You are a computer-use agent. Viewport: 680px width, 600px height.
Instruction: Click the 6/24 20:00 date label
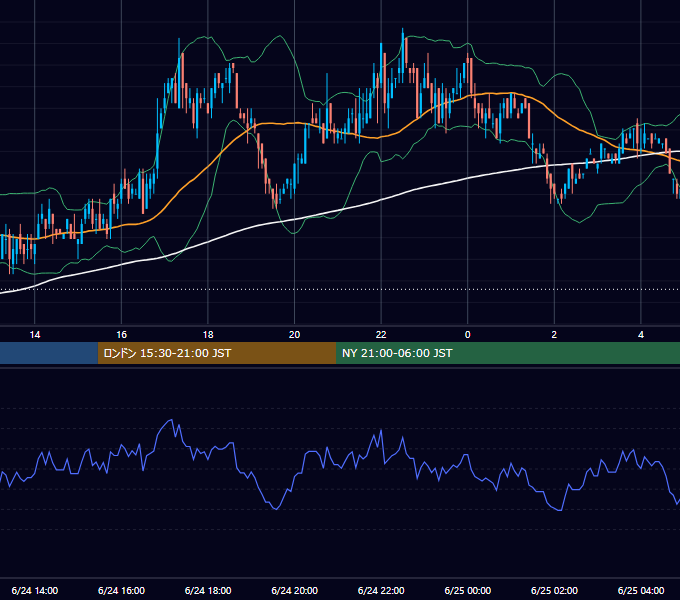tap(294, 590)
